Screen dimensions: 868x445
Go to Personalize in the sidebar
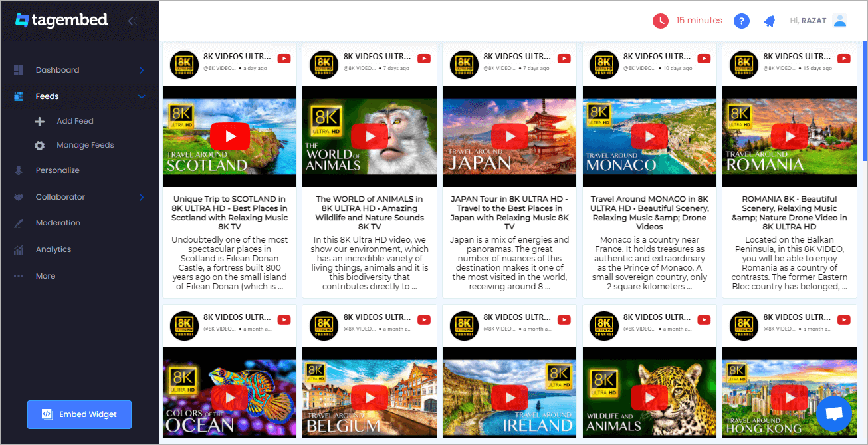point(57,170)
